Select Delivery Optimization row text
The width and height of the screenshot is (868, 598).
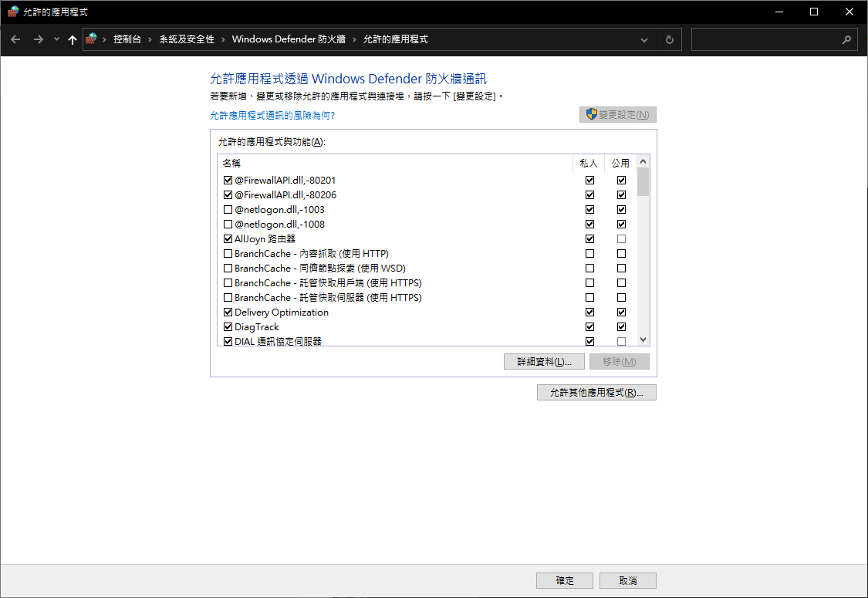click(x=282, y=313)
